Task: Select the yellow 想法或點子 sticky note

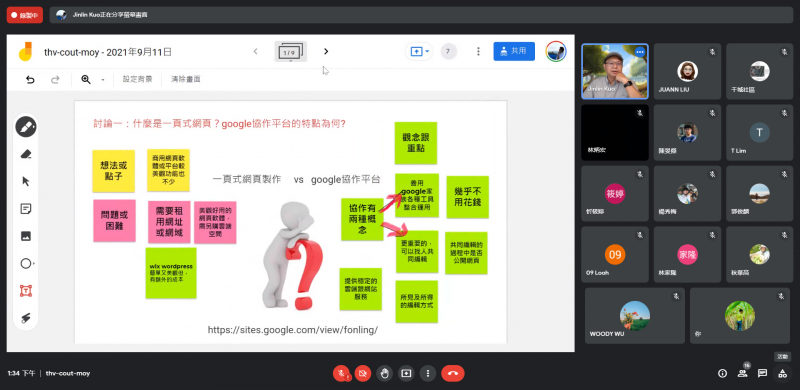Action: point(113,170)
